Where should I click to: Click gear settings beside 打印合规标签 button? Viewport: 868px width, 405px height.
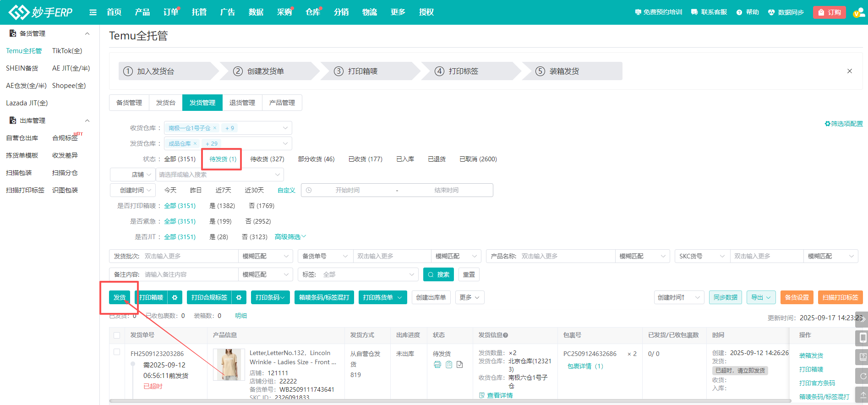point(239,298)
